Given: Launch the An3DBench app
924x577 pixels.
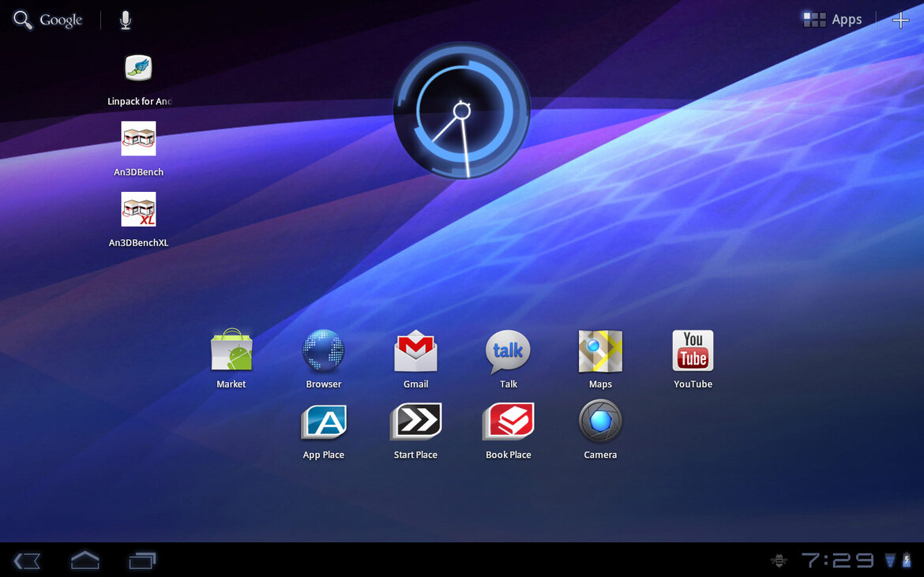Looking at the screenshot, I should click(x=138, y=138).
